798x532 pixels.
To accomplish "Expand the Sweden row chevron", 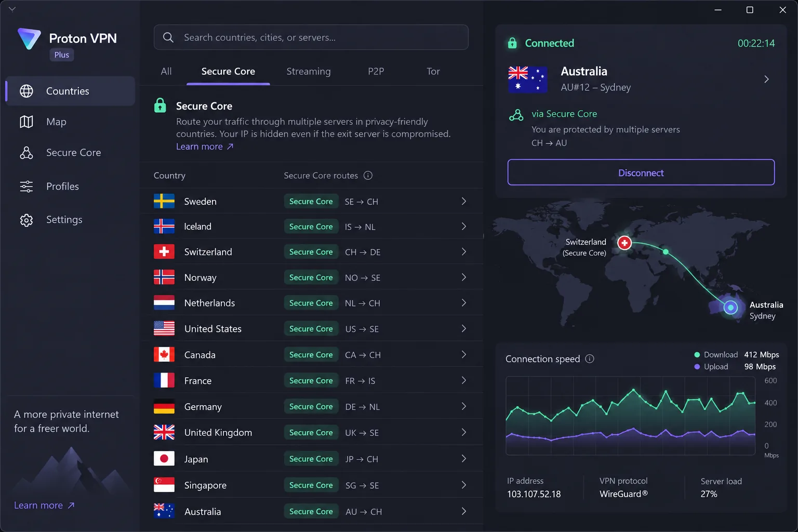I will 464,201.
